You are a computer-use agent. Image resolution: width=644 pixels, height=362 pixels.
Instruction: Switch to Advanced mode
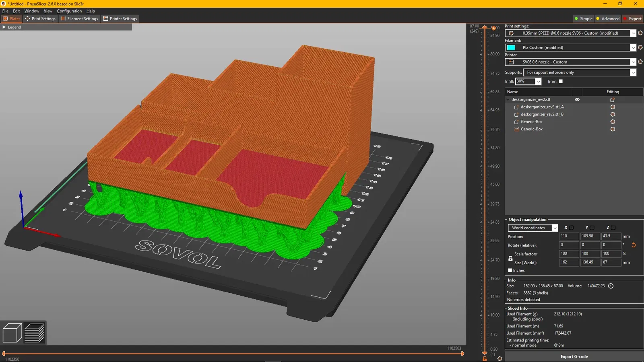[x=608, y=19]
